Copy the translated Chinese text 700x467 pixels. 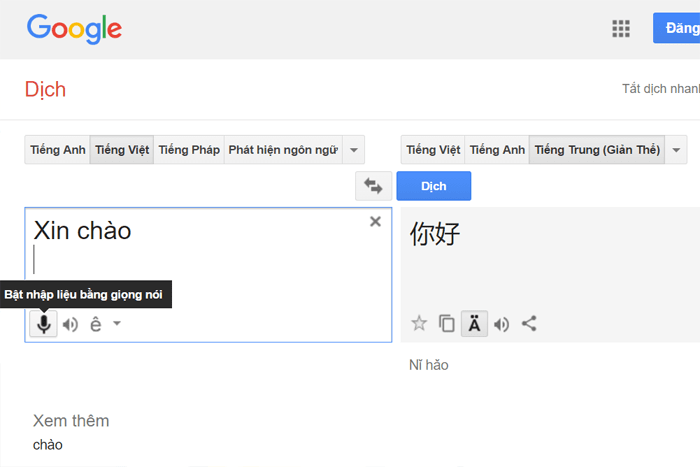coord(446,323)
